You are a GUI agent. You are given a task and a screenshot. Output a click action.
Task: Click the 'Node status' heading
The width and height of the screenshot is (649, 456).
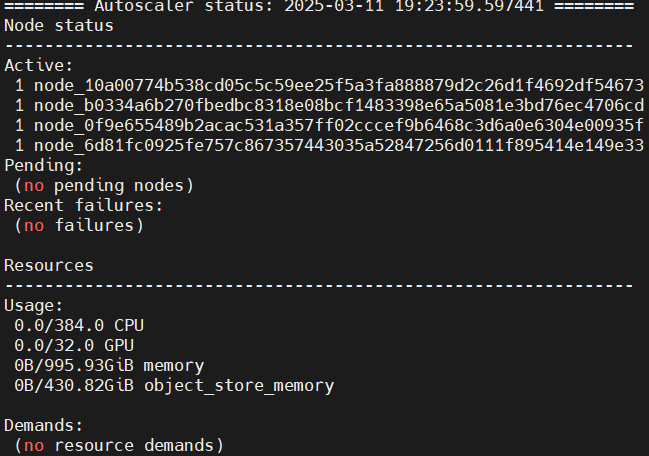pos(59,26)
